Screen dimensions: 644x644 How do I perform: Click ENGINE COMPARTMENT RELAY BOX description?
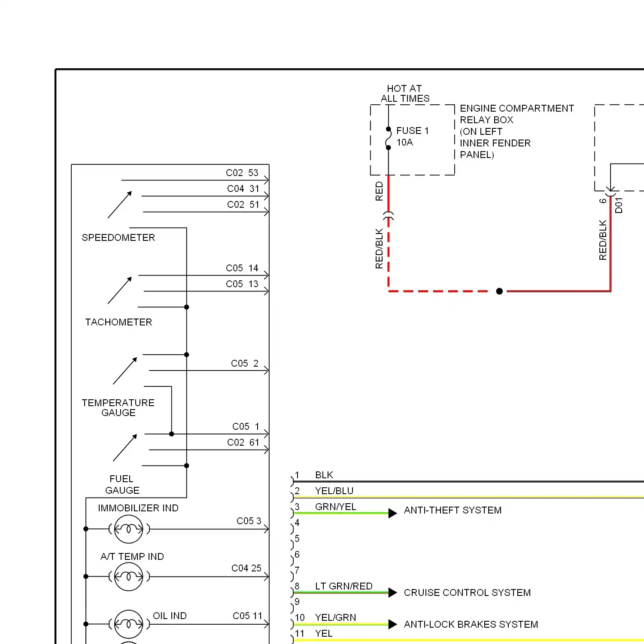tap(517, 131)
